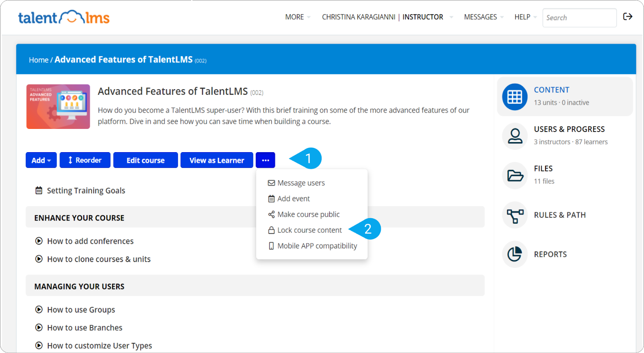Go to Home breadcrumb link
The image size is (644, 353).
coord(39,60)
